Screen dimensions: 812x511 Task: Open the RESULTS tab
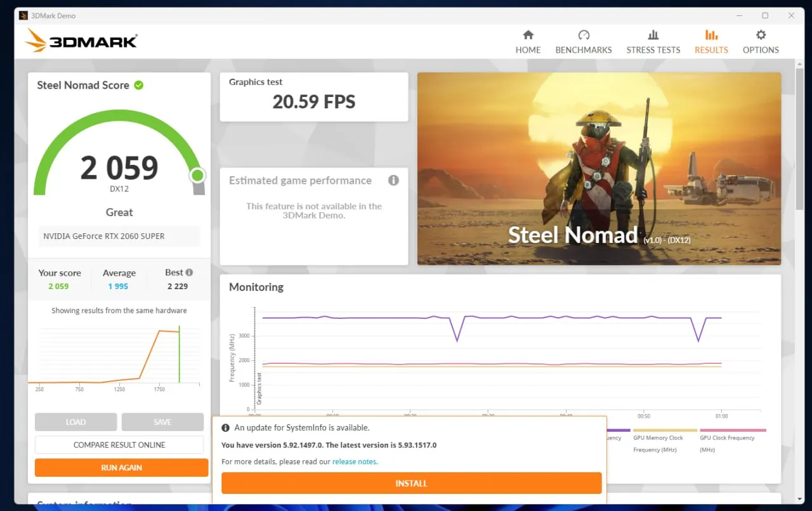pyautogui.click(x=711, y=42)
